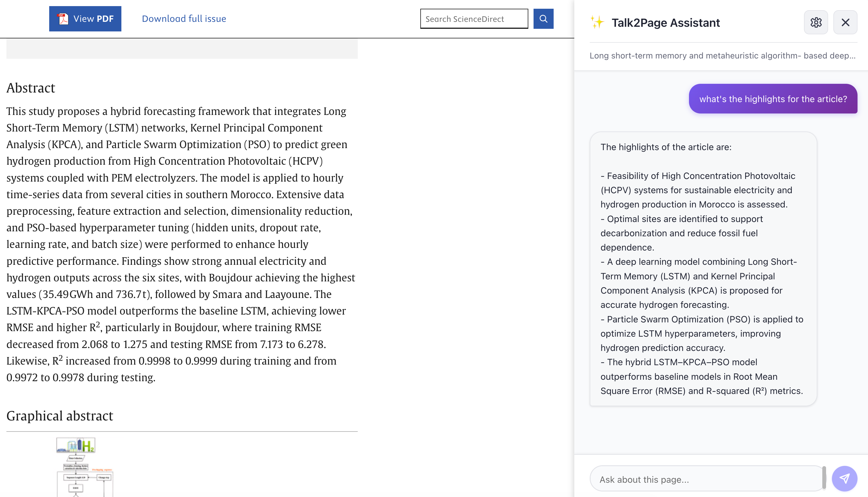Click the Abstract section heading
Image resolution: width=868 pixels, height=497 pixels.
pyautogui.click(x=31, y=88)
